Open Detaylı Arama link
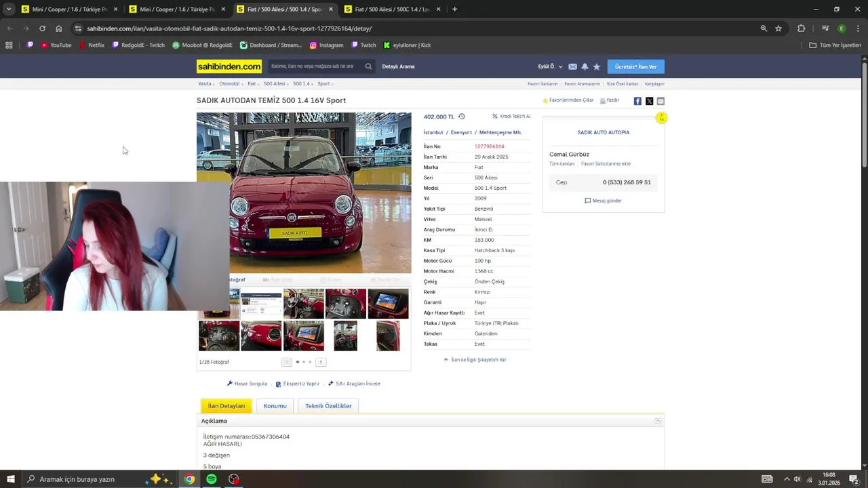868x488 pixels. click(x=398, y=66)
